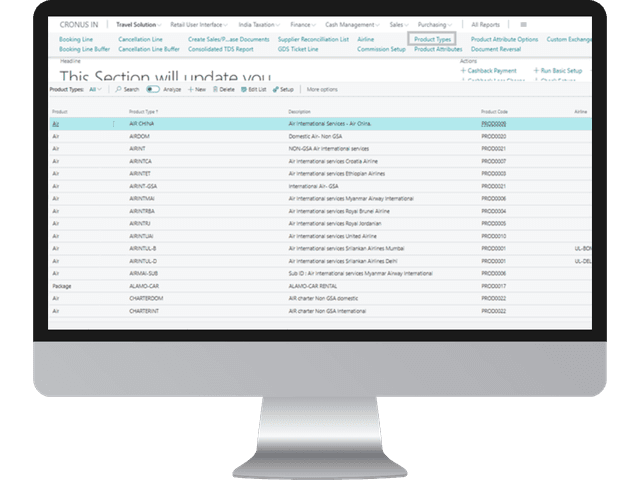Open All Reports
The image size is (640, 480).
point(485,25)
